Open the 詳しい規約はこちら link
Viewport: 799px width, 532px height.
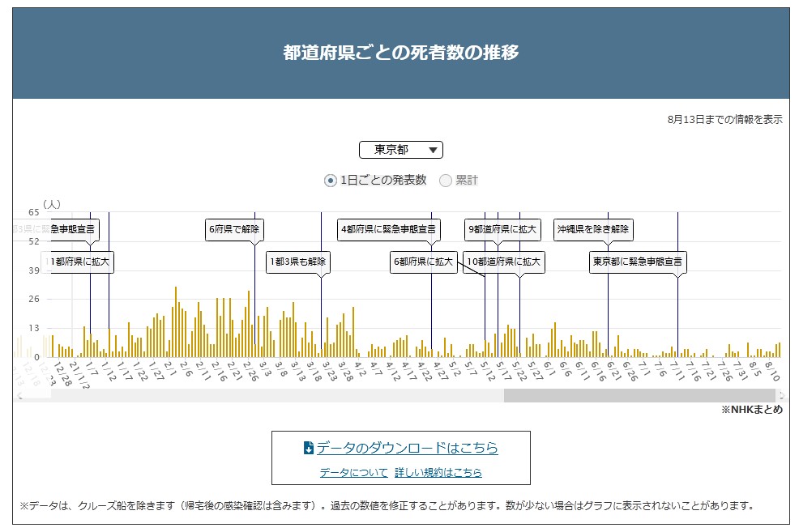(438, 472)
